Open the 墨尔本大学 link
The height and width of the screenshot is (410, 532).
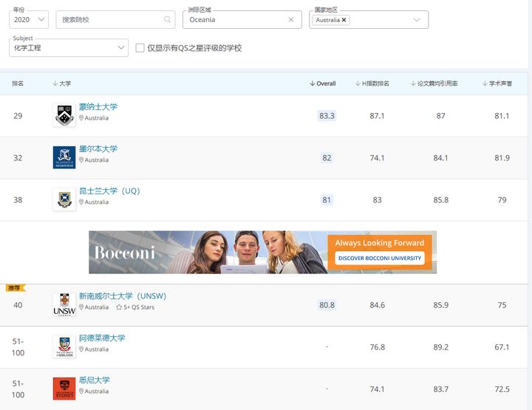point(98,149)
